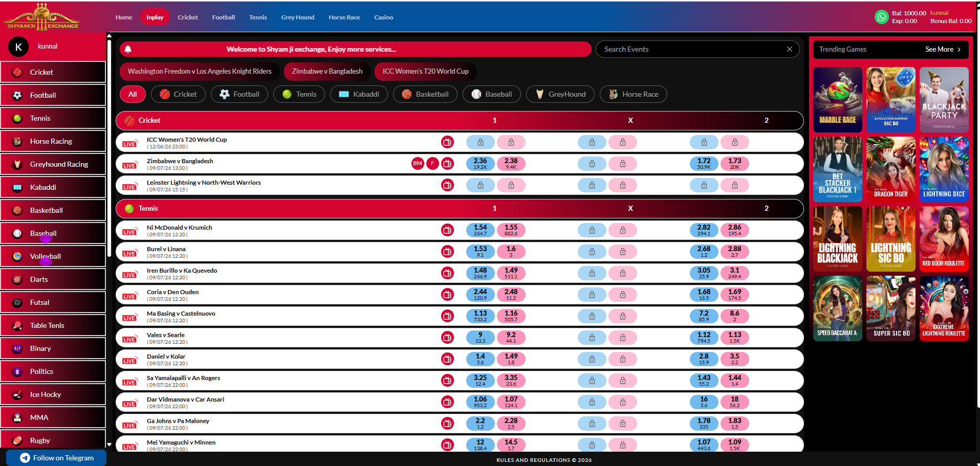Filter events by Football pill
The width and height of the screenshot is (980, 466).
[239, 94]
